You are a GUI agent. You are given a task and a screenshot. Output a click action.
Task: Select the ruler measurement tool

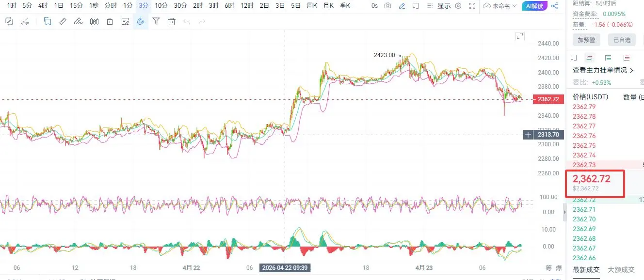(63, 21)
